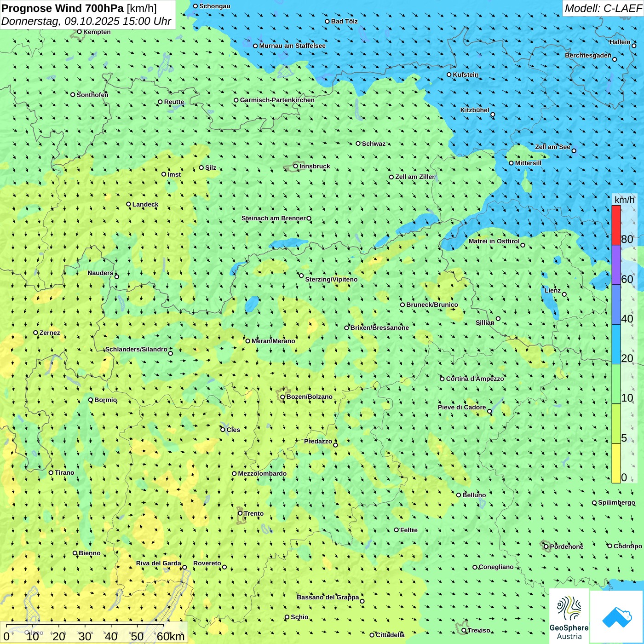Click the forecast date 'Donnerstag, 09.10.2025' text
This screenshot has height=644, width=644.
click(62, 22)
